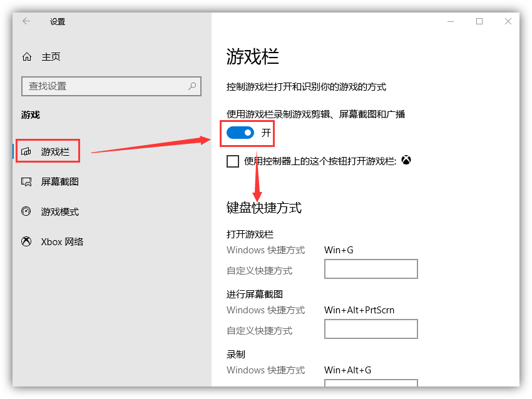Viewport: 532px width, 399px height.
Task: Click the Xbox logo next to Xbox 网络
Action: pyautogui.click(x=27, y=241)
